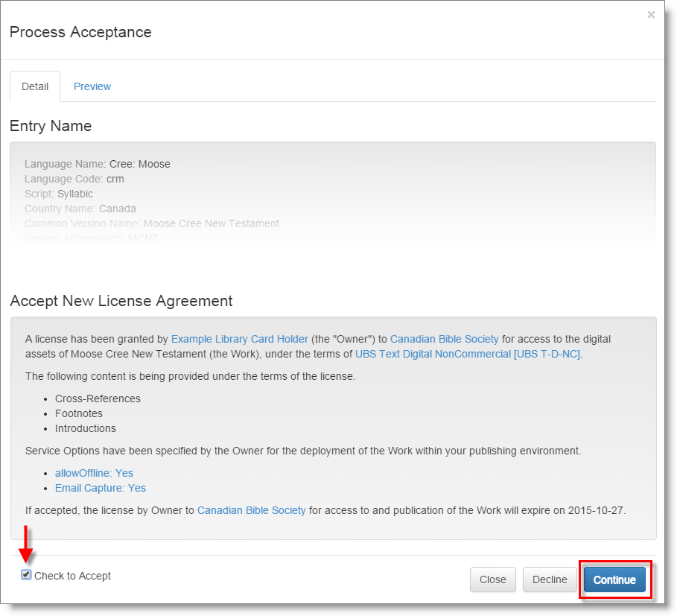Open the Email Capture: Yes link

[100, 488]
